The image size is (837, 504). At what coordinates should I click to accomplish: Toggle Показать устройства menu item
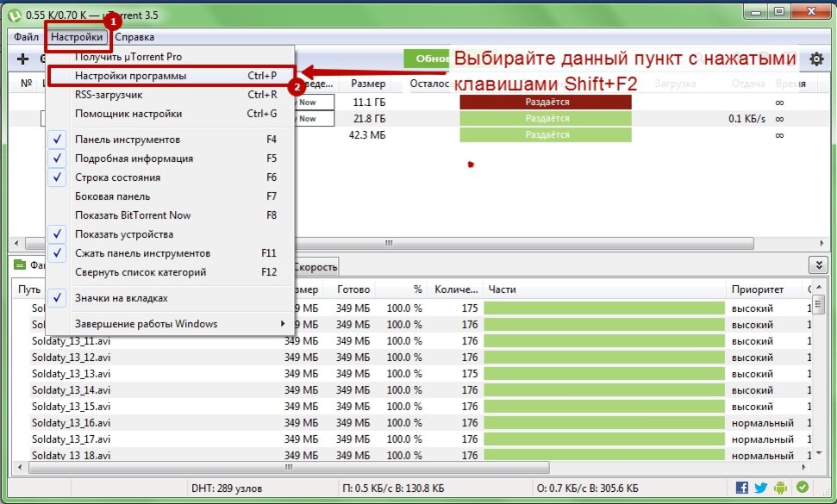tap(170, 234)
